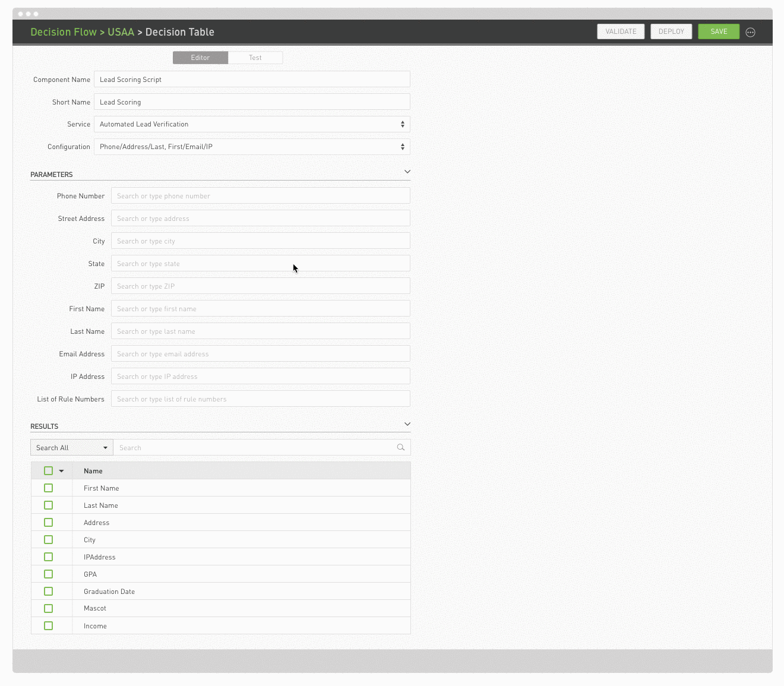Check the Income result row

tap(49, 626)
